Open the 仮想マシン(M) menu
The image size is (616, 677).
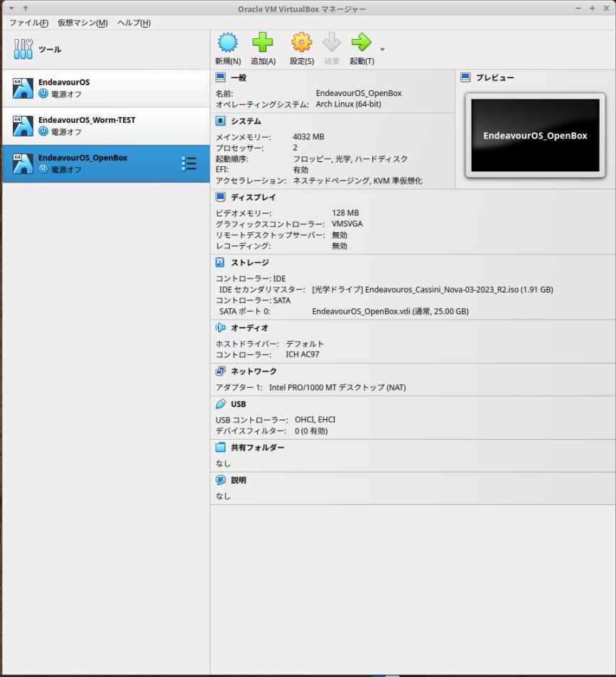tap(83, 23)
